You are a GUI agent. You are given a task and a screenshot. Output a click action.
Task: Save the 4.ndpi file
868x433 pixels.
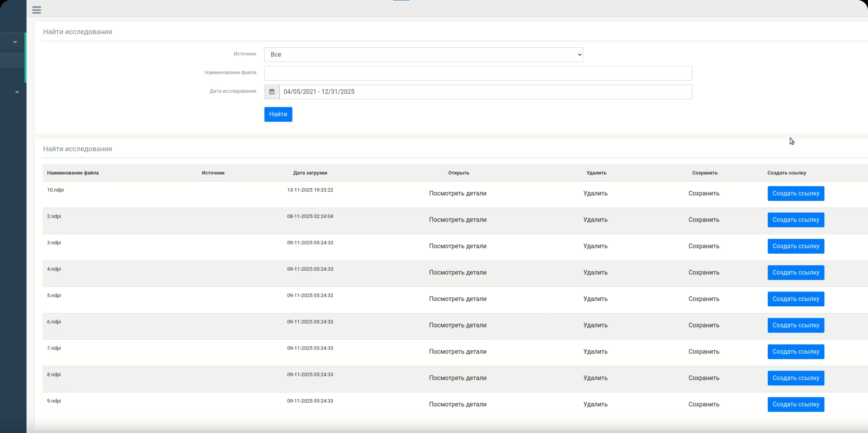(x=704, y=273)
